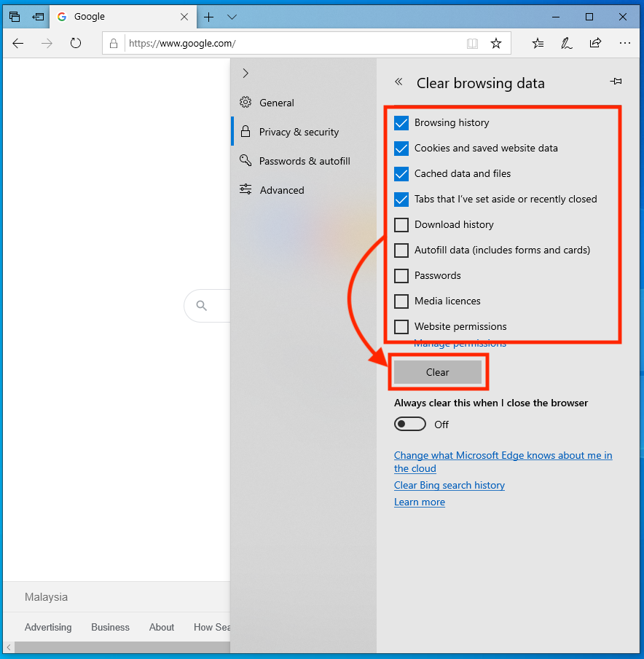
Task: Click the Refresh page icon
Action: click(76, 44)
